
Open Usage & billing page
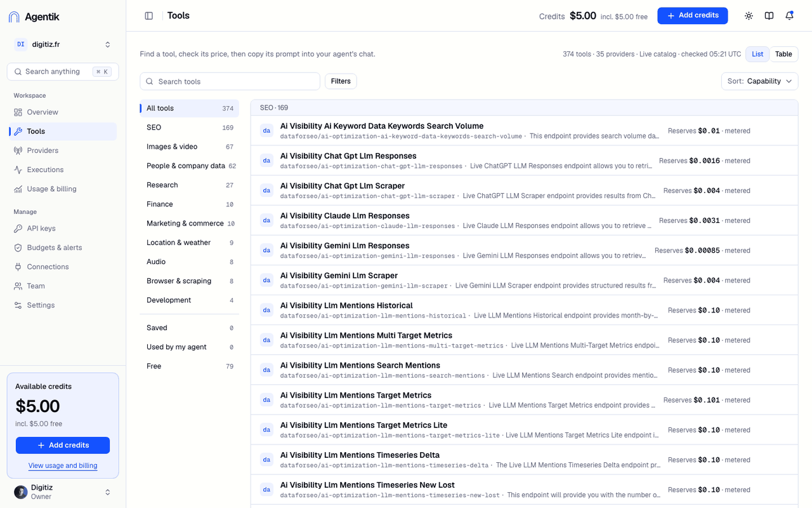pyautogui.click(x=63, y=189)
